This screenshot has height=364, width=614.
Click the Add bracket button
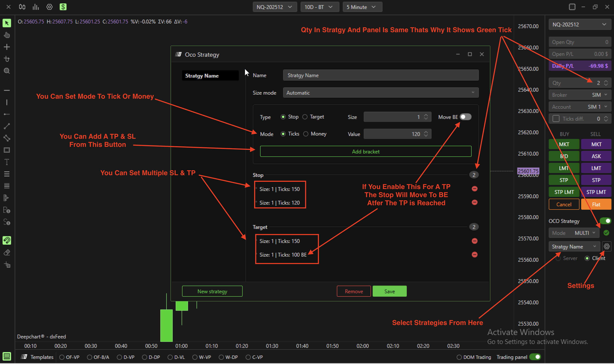[365, 152]
